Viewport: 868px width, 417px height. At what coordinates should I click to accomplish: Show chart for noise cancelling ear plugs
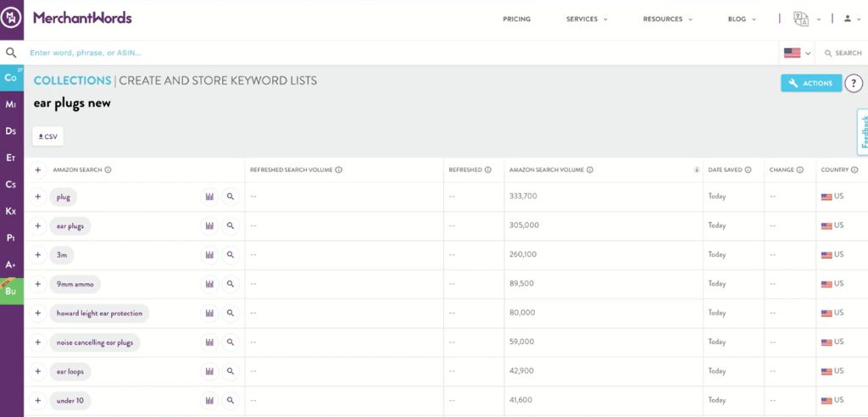click(209, 342)
